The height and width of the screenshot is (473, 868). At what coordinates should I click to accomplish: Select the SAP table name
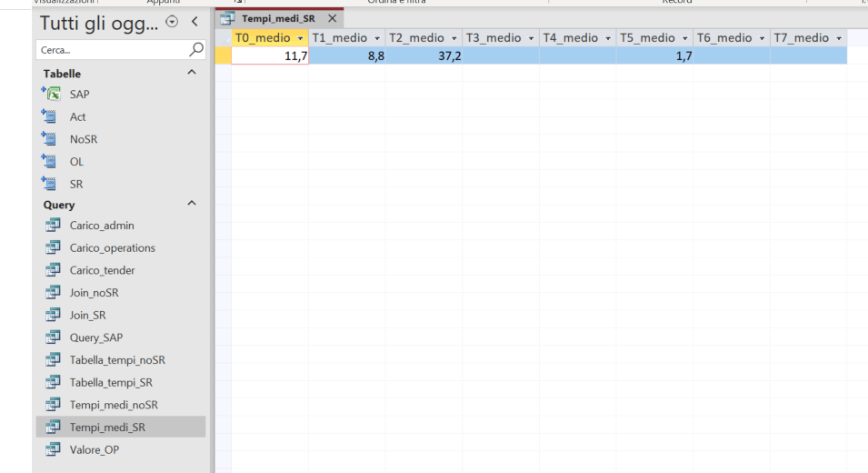tap(80, 95)
